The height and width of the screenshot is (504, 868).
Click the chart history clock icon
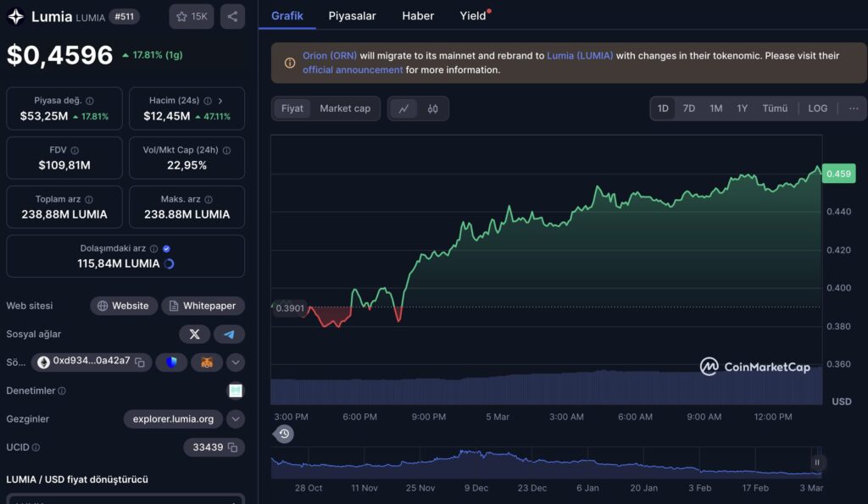click(x=284, y=434)
